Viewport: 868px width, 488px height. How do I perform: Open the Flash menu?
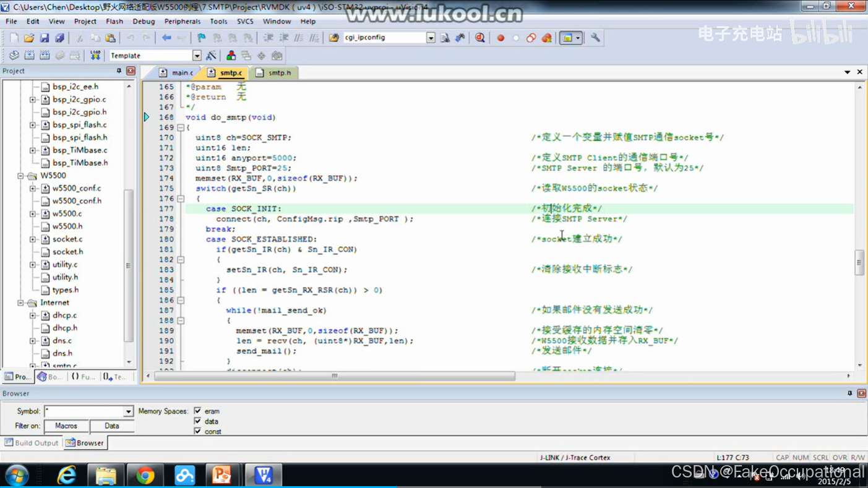click(114, 21)
